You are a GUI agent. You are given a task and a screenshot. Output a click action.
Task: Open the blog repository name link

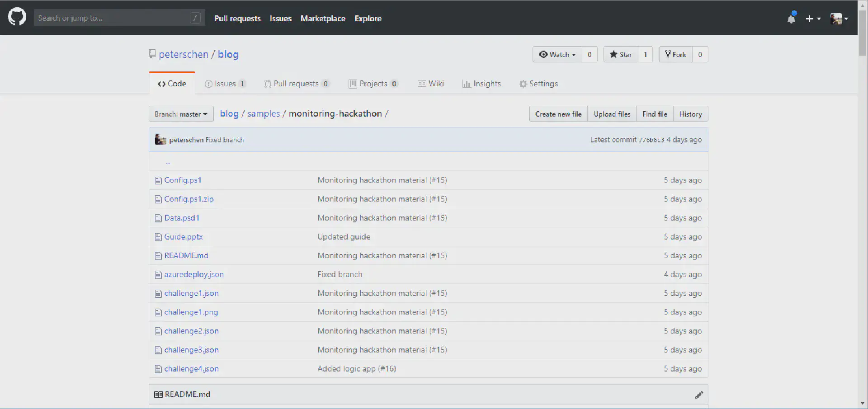point(228,54)
